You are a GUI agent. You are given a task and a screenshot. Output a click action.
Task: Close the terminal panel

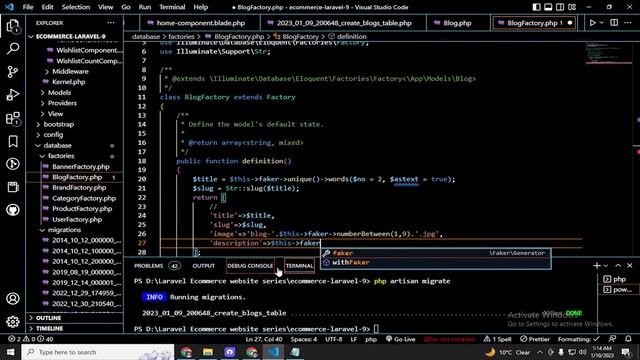click(629, 266)
